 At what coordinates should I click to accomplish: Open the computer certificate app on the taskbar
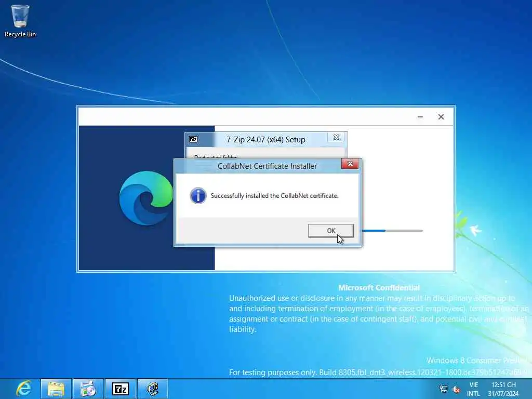click(x=153, y=389)
